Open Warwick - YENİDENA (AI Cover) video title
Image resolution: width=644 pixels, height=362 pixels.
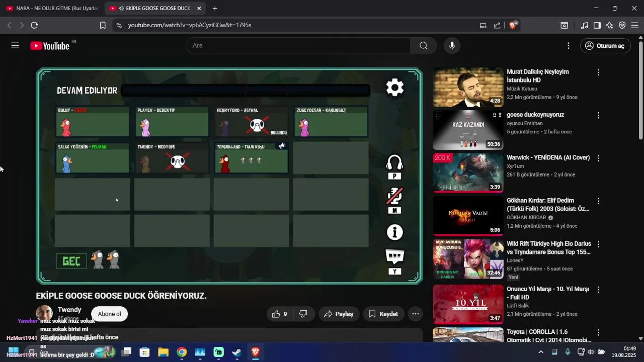(x=548, y=157)
